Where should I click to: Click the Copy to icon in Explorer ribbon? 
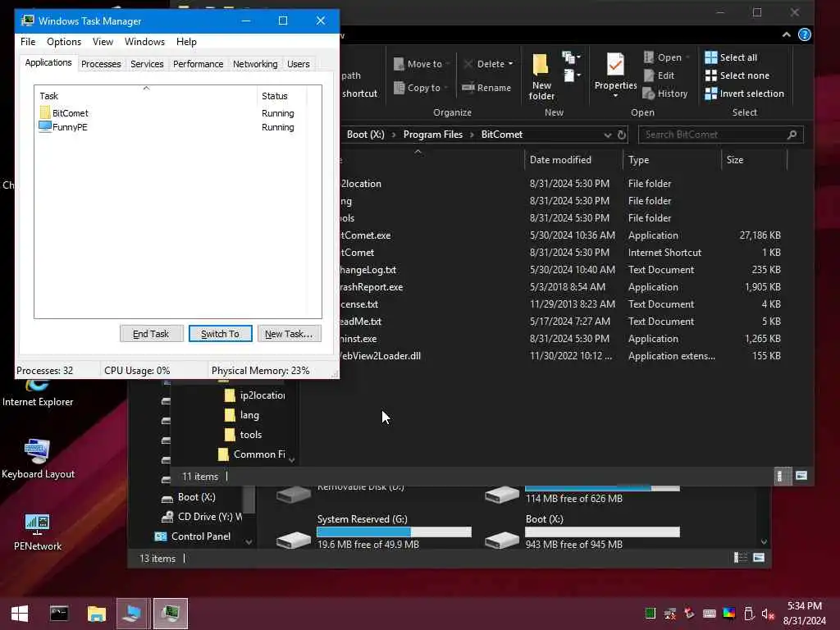tap(399, 88)
